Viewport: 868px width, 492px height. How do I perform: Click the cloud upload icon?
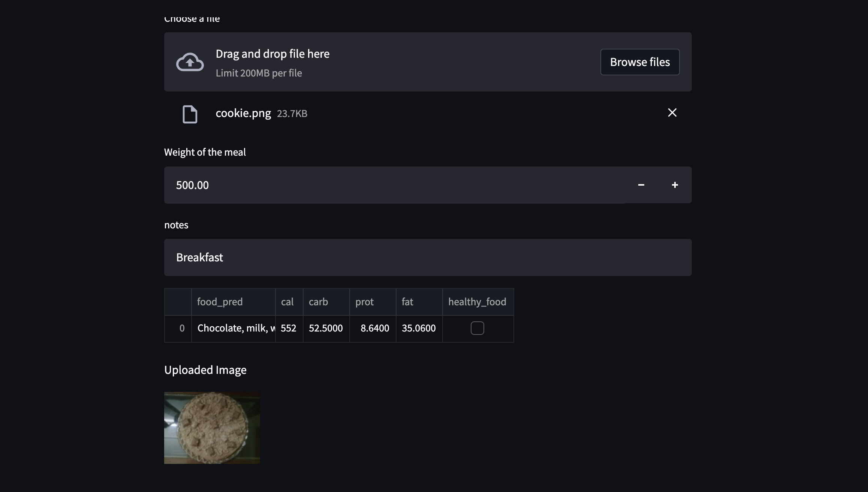coord(190,62)
